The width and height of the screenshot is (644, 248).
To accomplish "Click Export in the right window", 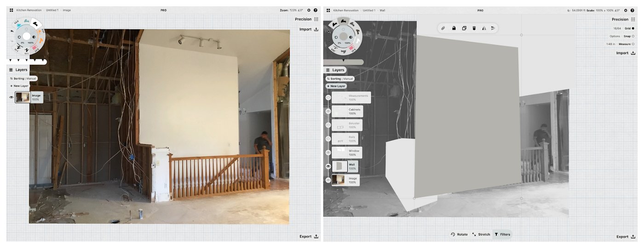I will click(x=626, y=237).
